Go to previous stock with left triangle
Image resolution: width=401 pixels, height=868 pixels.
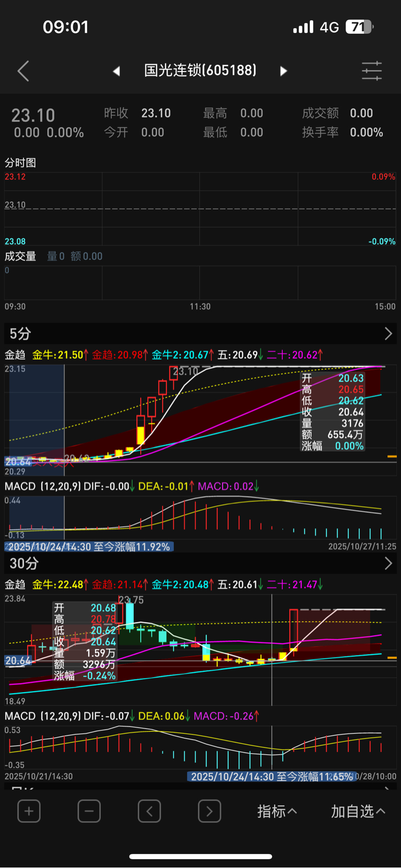(116, 71)
